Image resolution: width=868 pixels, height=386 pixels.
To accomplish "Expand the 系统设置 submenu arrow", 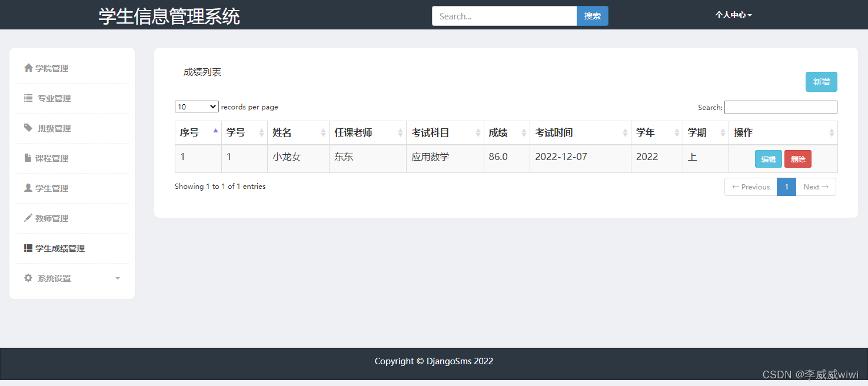I will click(x=118, y=278).
